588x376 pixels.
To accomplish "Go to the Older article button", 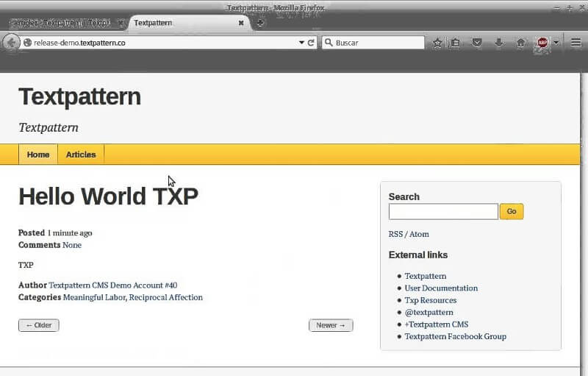I will point(39,325).
